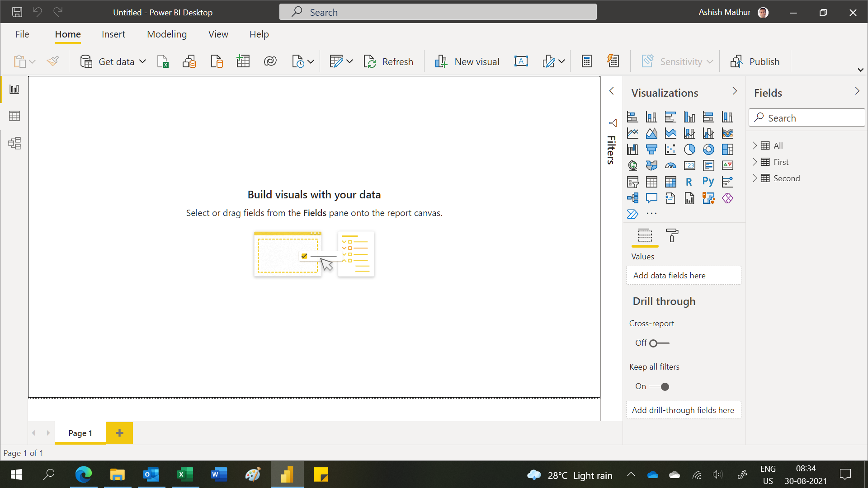Expand the All table in Fields
868x488 pixels.
click(755, 145)
